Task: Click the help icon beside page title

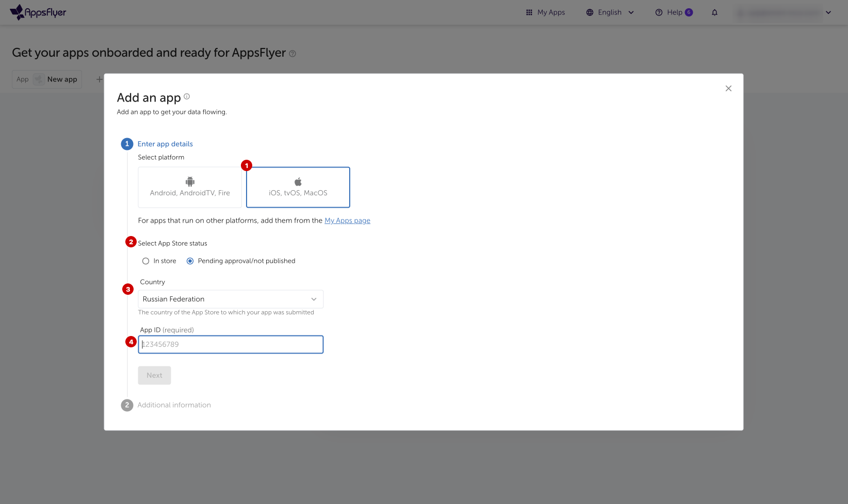Action: 292,54
